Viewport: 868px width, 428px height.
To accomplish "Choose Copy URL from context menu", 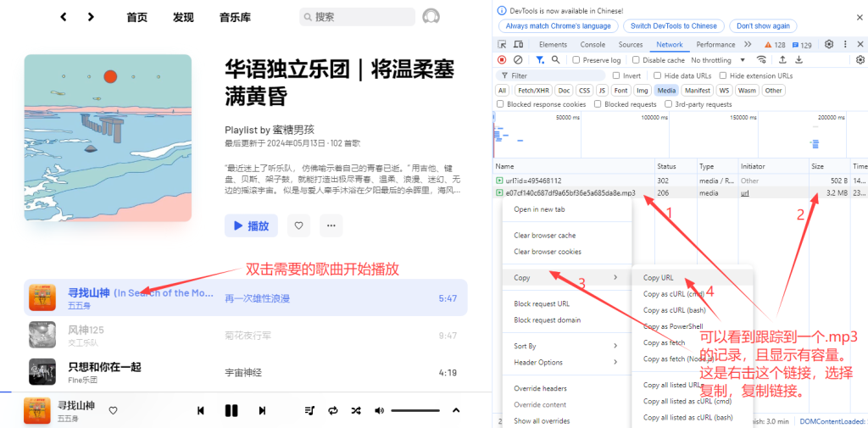I will pos(659,278).
